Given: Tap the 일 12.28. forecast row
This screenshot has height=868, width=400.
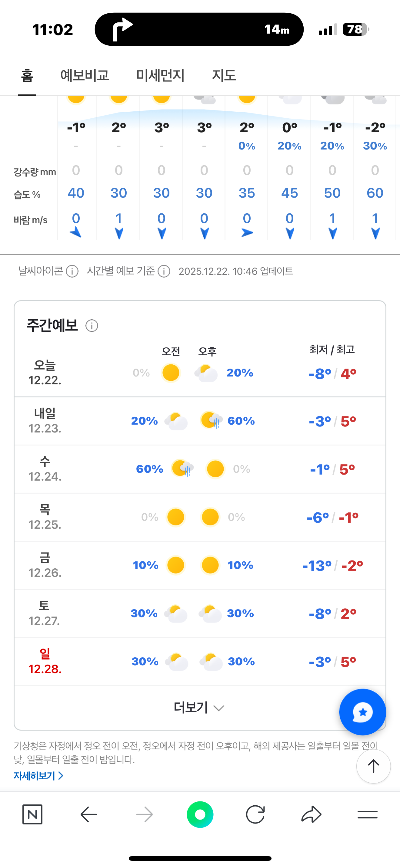Looking at the screenshot, I should point(200,662).
